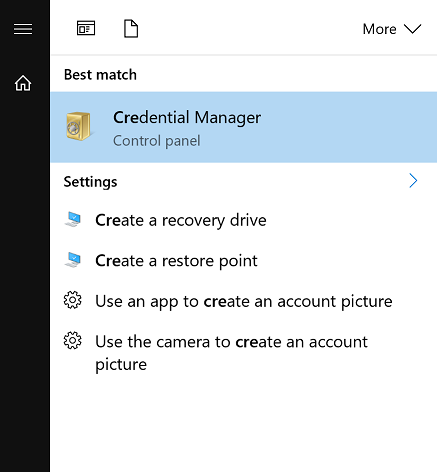Click the Best match heading
Image resolution: width=437 pixels, height=472 pixels.
tap(100, 75)
